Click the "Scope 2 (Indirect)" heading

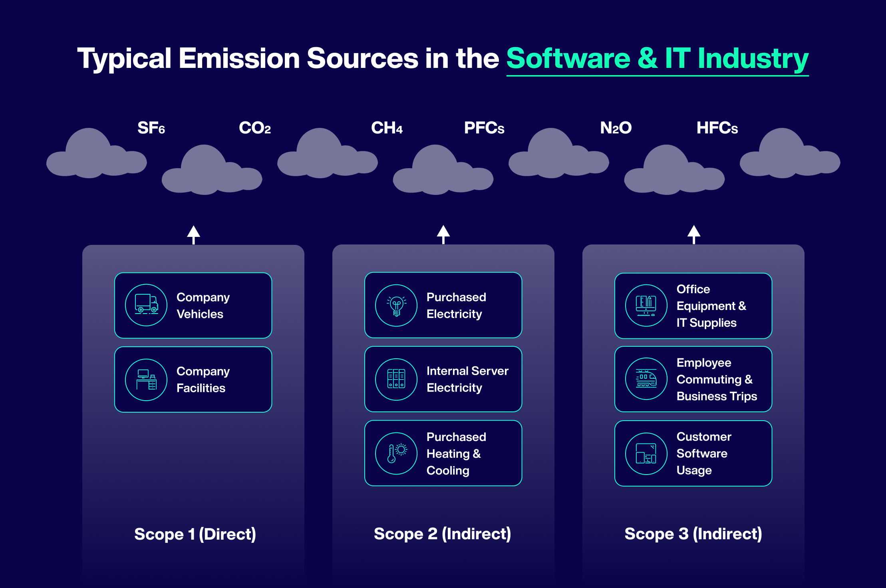pyautogui.click(x=443, y=534)
